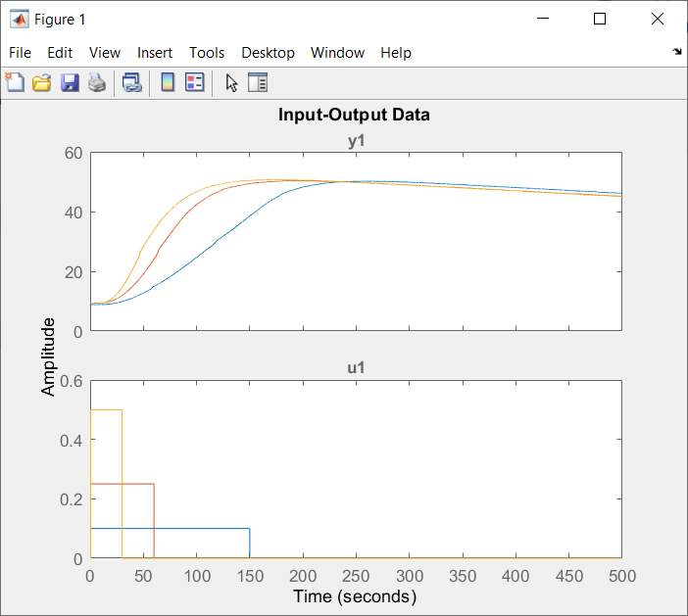The image size is (688, 616).
Task: Open the Help menu
Action: [396, 53]
